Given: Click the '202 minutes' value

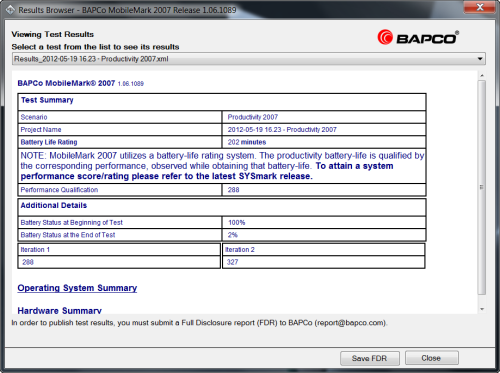Looking at the screenshot, I should click(247, 142).
